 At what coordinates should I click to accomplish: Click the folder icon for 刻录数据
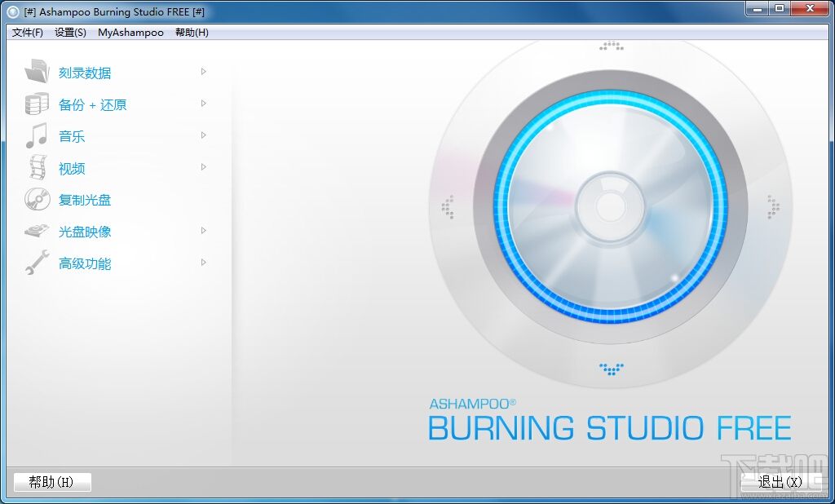pyautogui.click(x=37, y=72)
